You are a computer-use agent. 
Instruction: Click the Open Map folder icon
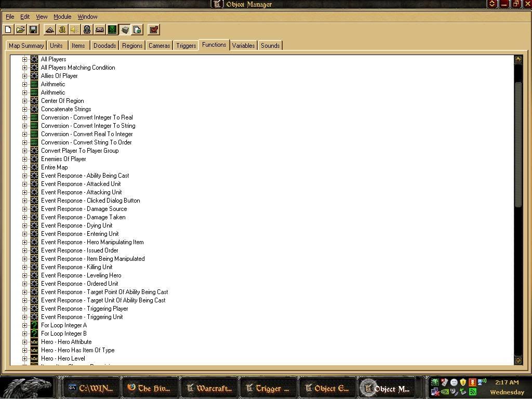(x=21, y=30)
